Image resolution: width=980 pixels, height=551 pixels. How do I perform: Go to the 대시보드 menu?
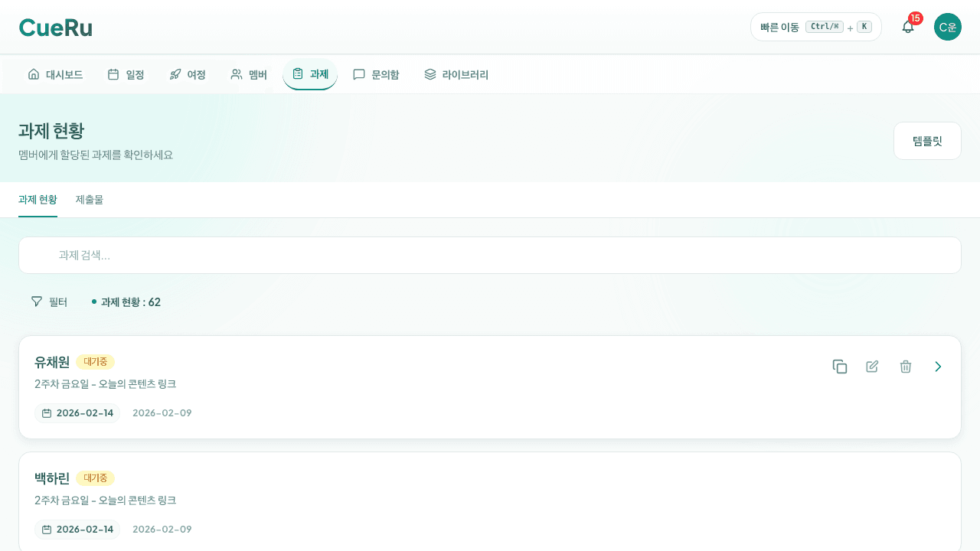[55, 74]
